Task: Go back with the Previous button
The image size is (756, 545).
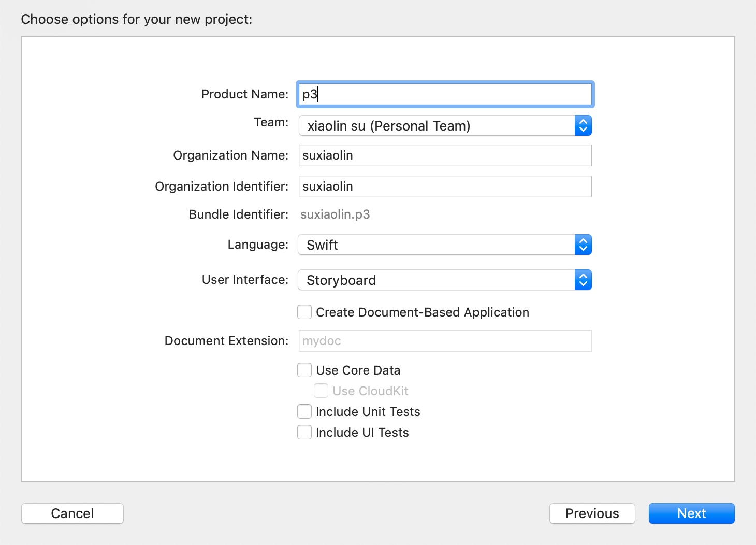Action: pyautogui.click(x=592, y=513)
